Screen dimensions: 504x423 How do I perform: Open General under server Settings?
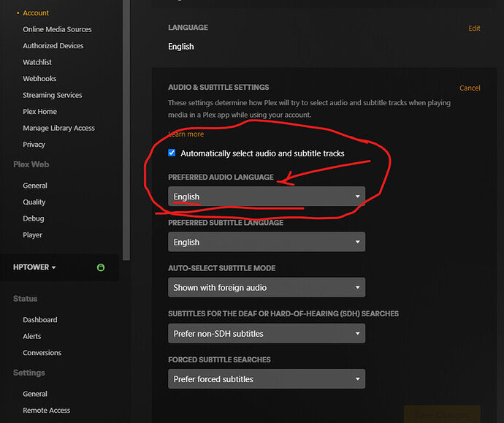click(x=35, y=394)
